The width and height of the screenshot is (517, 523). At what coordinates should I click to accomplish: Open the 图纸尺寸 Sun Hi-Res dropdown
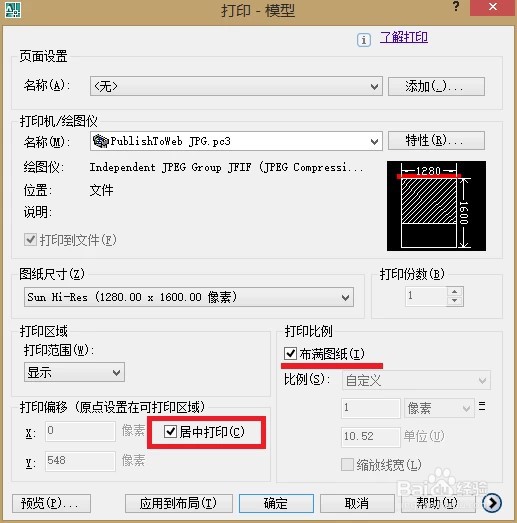click(x=189, y=297)
